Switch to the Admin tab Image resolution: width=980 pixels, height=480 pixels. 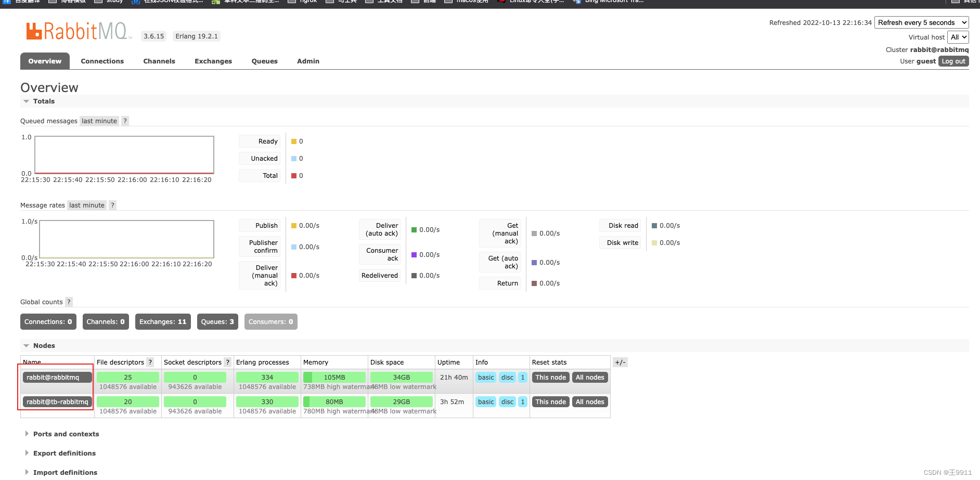[x=308, y=61]
